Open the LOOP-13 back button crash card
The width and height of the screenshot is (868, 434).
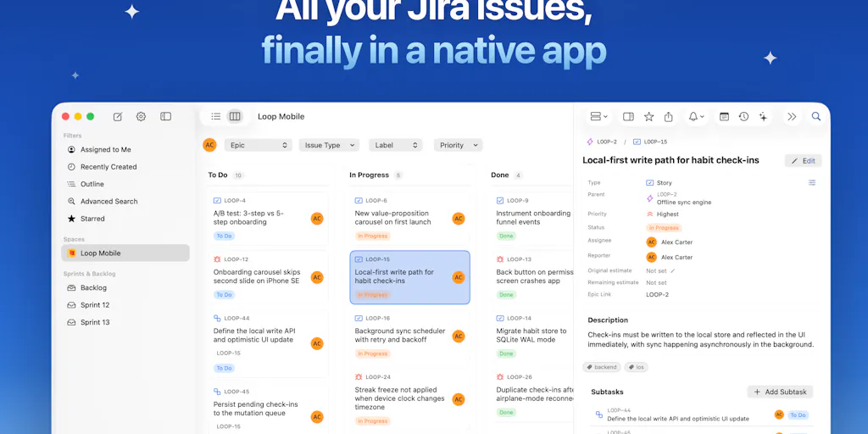(x=532, y=277)
